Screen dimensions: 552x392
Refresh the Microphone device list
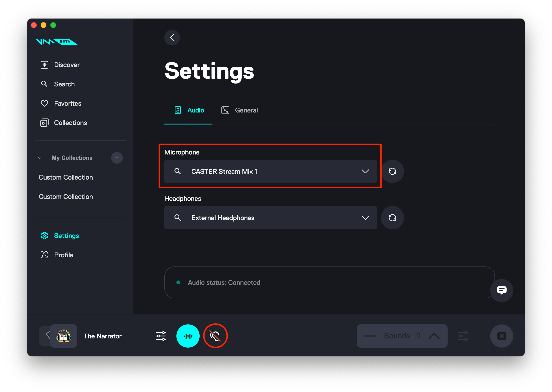392,171
